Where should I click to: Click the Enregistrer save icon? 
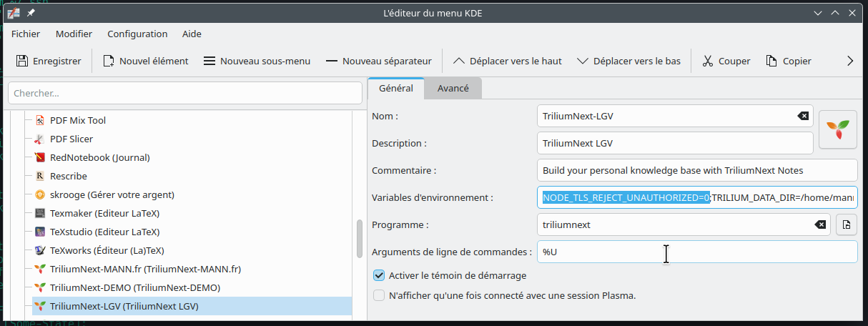tap(21, 61)
